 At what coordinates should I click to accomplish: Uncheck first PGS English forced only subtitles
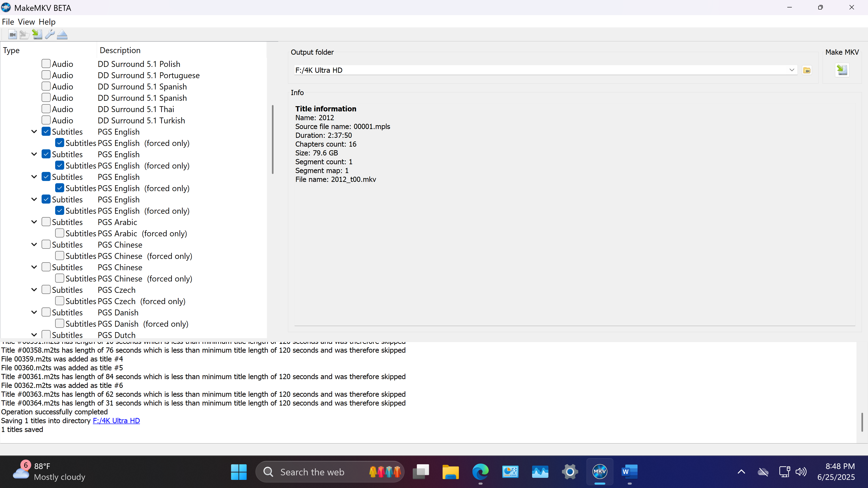point(60,143)
